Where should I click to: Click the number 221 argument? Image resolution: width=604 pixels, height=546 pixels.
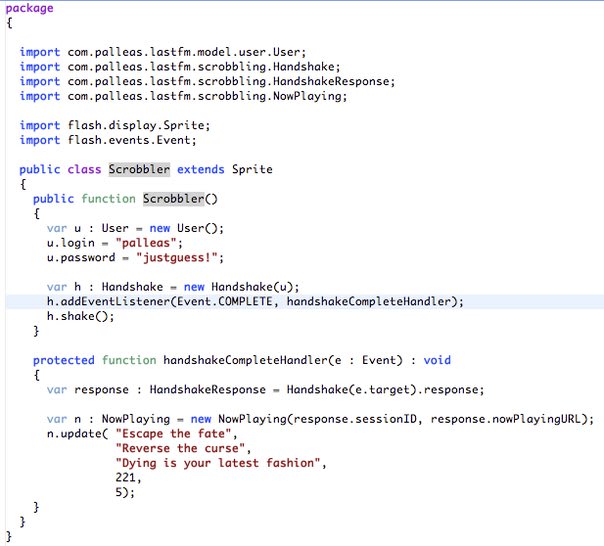pyautogui.click(x=126, y=477)
